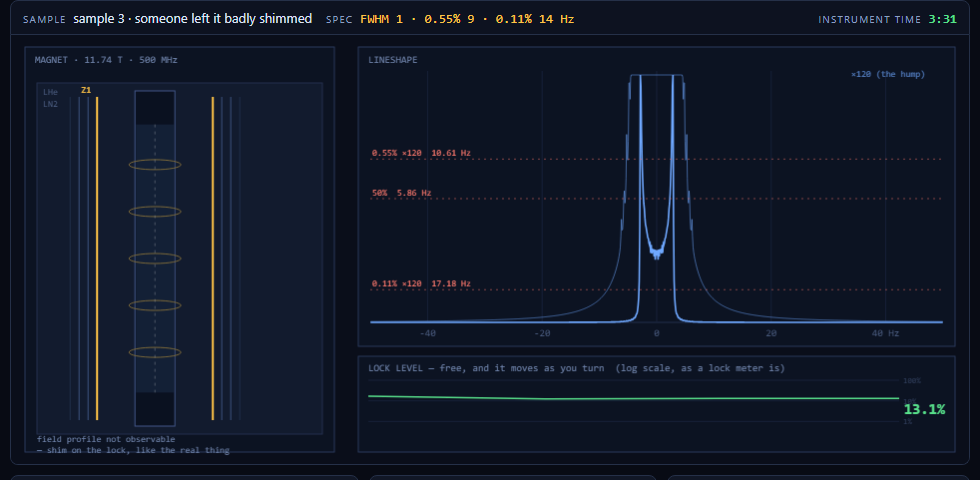Click the NMR sample tube in the magnet diagram

tap(155, 258)
